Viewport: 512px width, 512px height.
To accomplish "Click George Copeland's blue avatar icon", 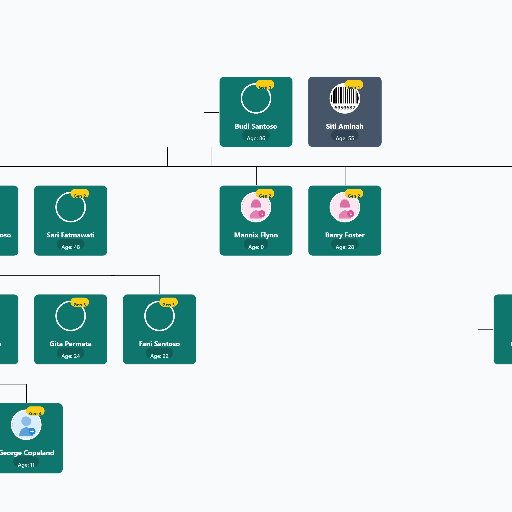I will pyautogui.click(x=26, y=425).
